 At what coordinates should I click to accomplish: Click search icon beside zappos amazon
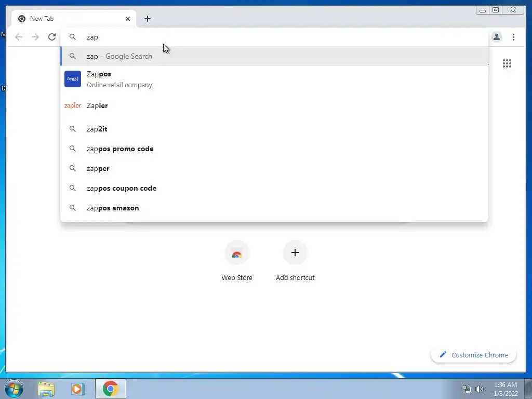click(73, 208)
